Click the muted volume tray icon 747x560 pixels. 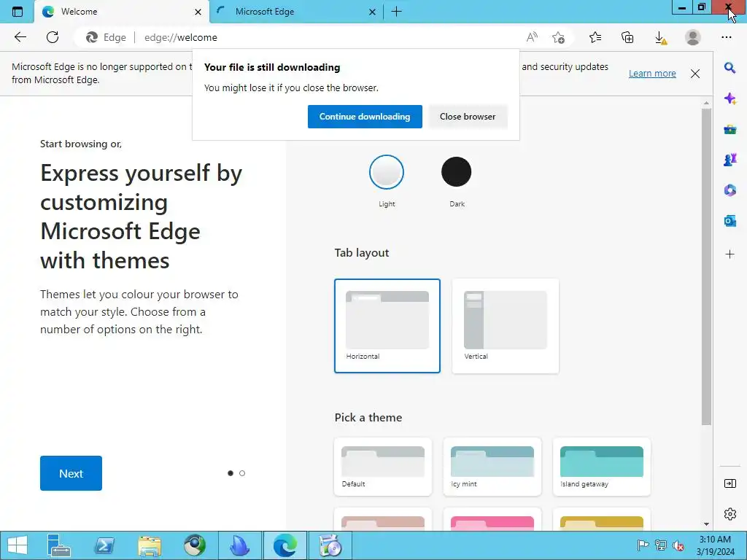(678, 545)
